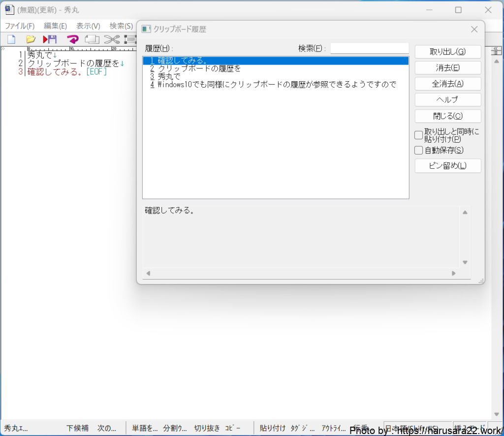
Task: Click the Cut scissors toolbar icon
Action: (112, 39)
